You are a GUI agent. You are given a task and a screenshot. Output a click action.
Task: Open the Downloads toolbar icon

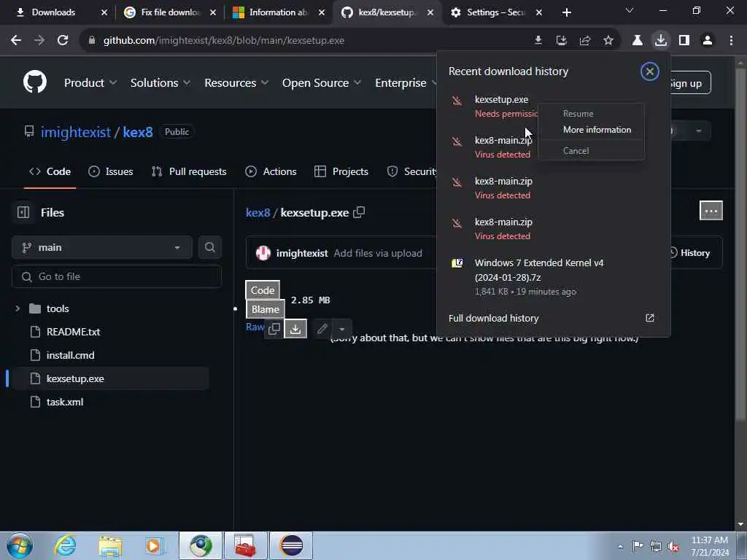[661, 40]
